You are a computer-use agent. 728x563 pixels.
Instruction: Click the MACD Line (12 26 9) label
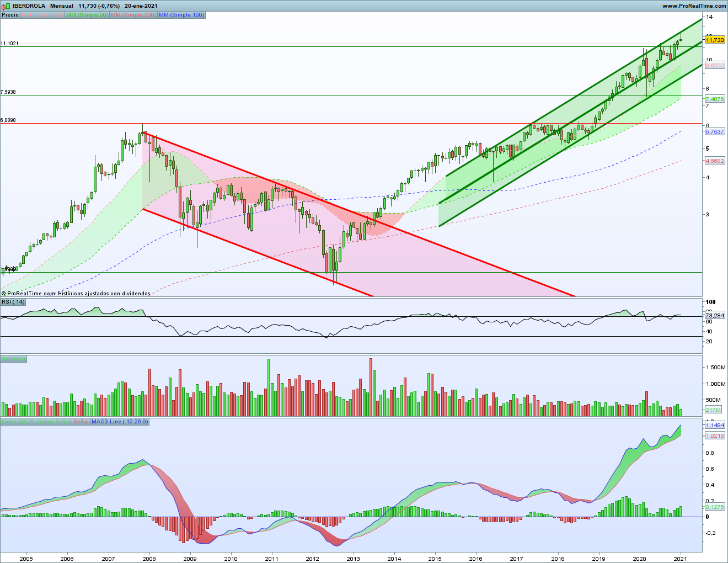[120, 422]
